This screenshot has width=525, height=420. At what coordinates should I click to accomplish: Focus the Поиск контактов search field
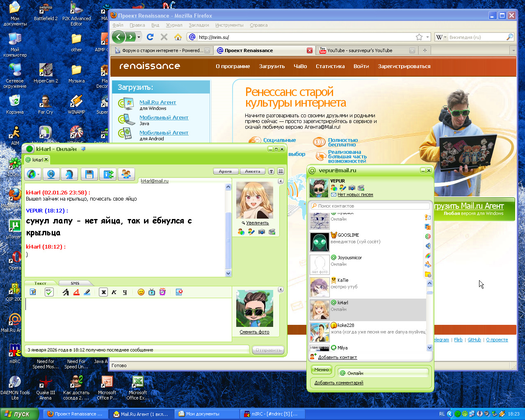pos(370,206)
